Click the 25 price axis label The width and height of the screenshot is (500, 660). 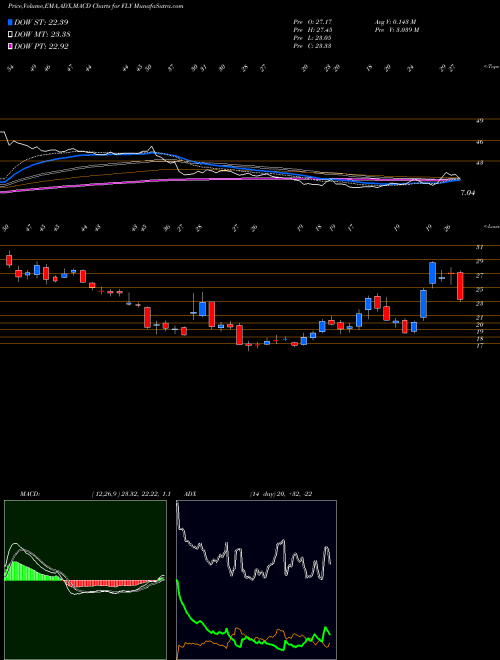point(479,289)
